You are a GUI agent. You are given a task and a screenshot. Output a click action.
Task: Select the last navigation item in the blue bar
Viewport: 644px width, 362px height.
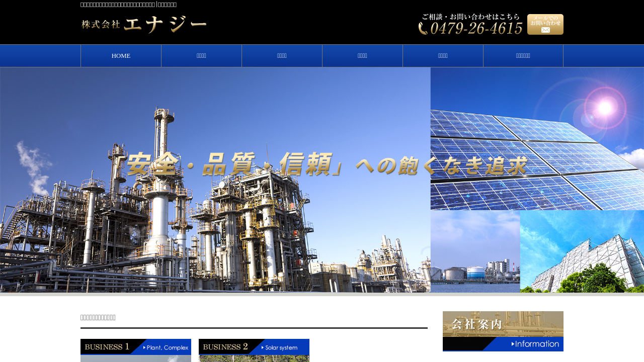point(523,56)
